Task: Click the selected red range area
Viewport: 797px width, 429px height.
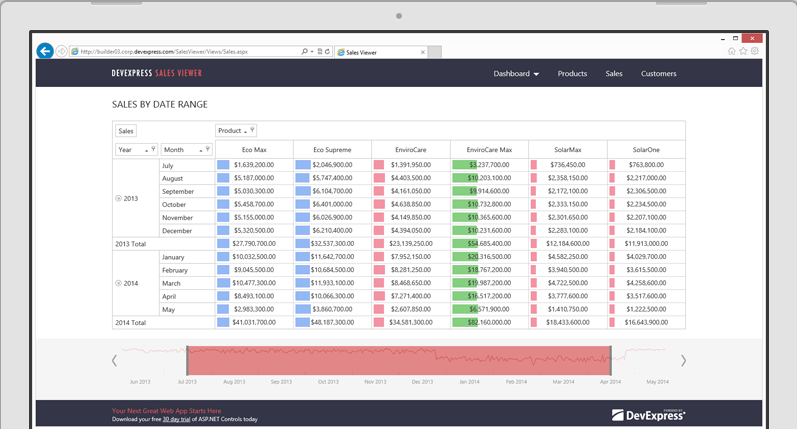Action: (399, 360)
